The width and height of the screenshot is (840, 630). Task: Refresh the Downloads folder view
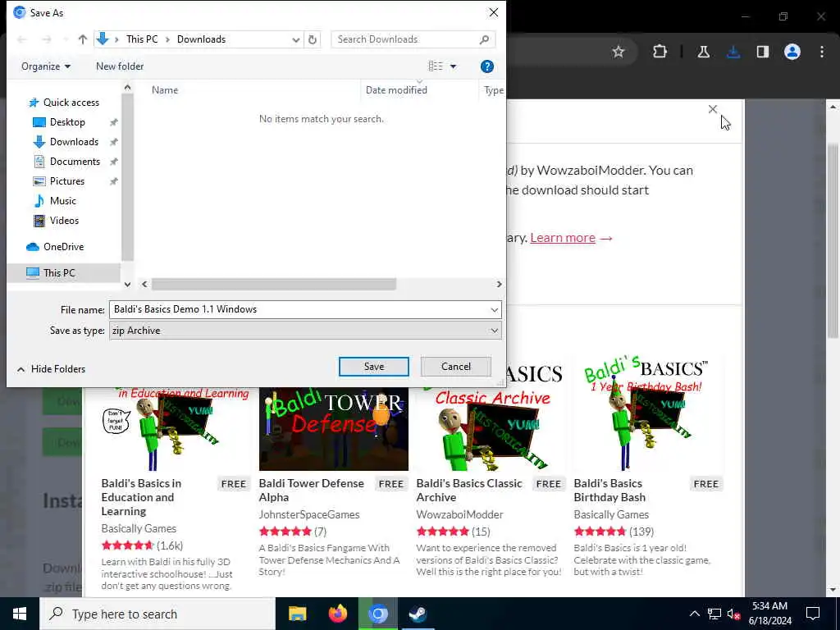click(x=313, y=39)
